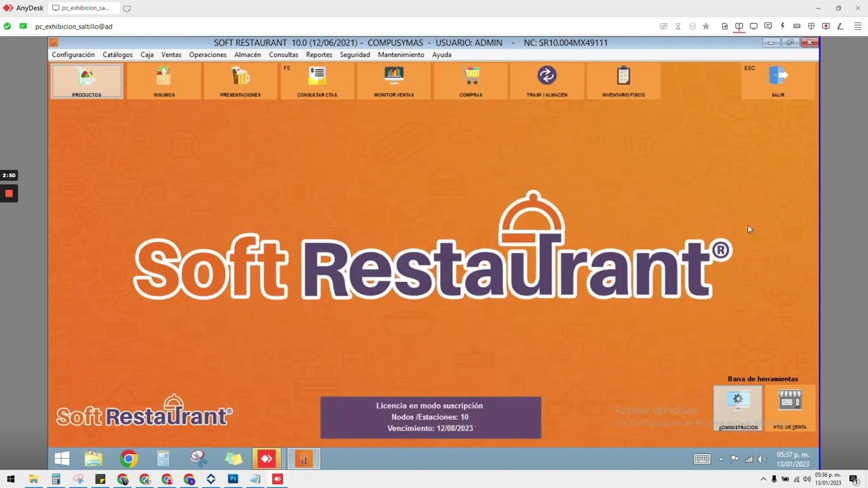Open remote File Explorer in taskbar
Image resolution: width=868 pixels, height=488 pixels.
pos(94,459)
